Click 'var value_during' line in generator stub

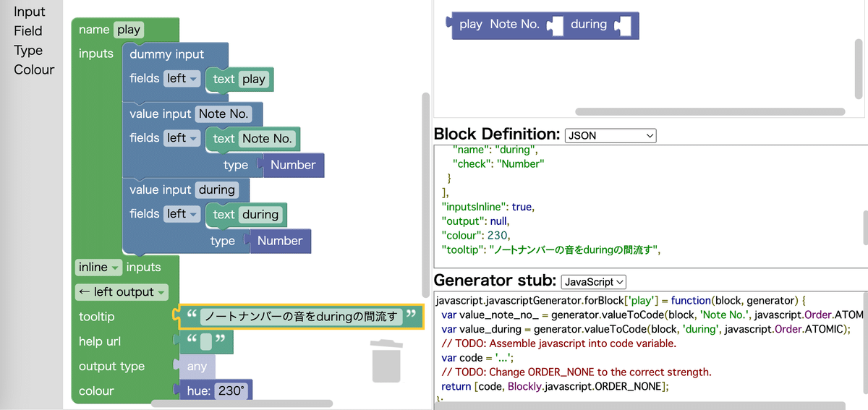pos(645,329)
